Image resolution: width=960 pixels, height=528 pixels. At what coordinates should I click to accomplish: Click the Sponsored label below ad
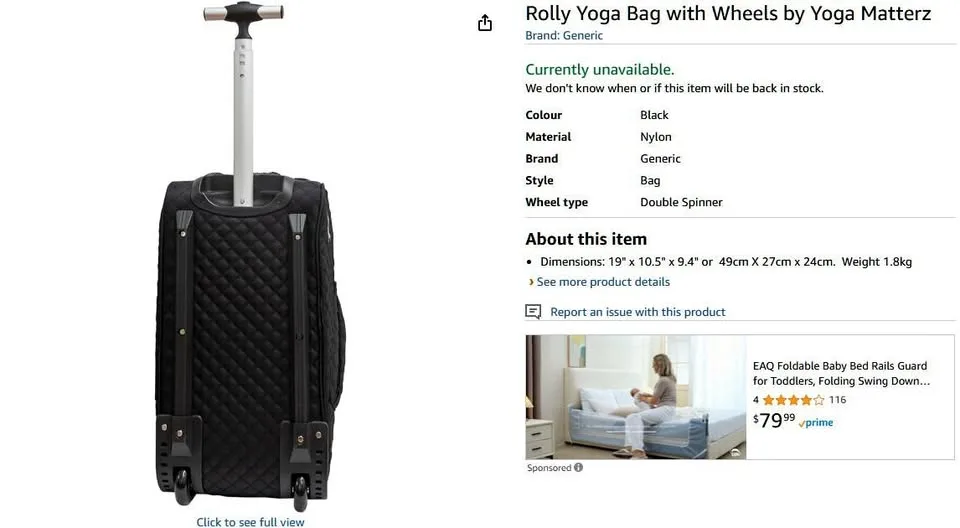[549, 467]
